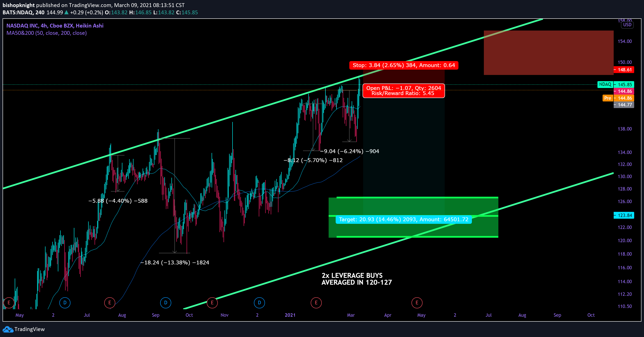Click the earnings marker between Jul and Aug
Screen dimensions: 644x337
point(110,303)
